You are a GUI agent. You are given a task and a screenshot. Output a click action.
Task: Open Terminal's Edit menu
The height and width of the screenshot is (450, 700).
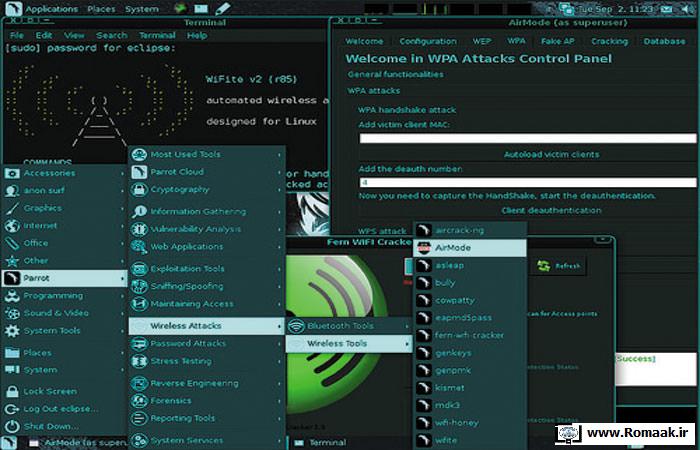[x=44, y=35]
